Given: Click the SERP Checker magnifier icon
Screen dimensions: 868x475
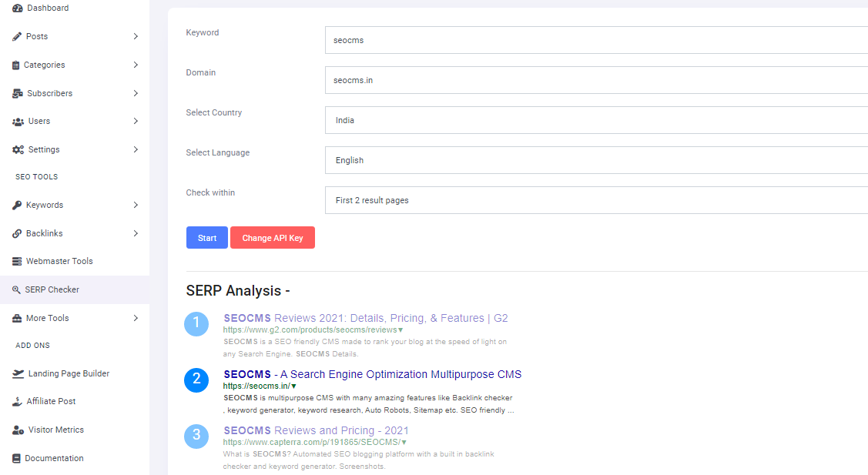Looking at the screenshot, I should point(17,289).
